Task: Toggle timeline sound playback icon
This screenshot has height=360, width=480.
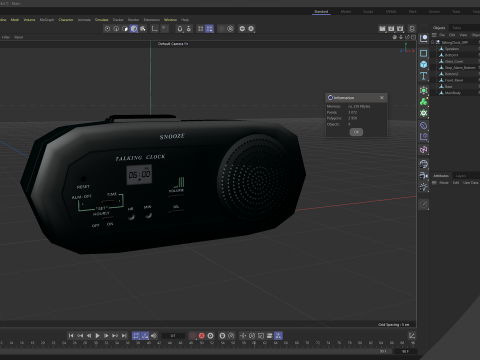Action: click(154, 336)
